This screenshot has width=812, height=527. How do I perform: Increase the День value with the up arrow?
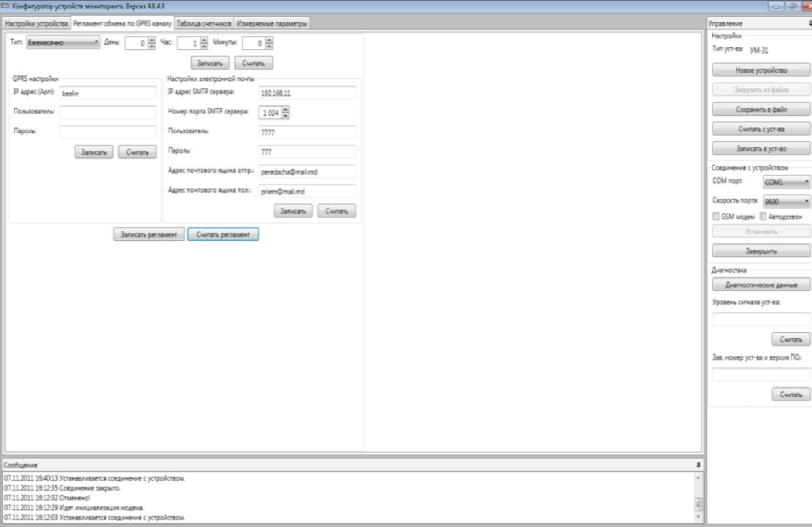tap(152, 40)
